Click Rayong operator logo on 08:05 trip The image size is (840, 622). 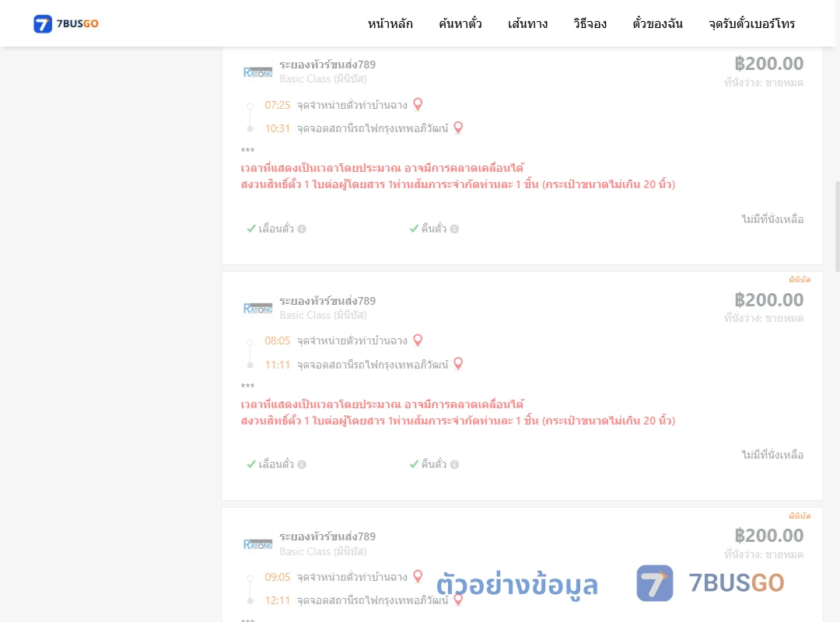point(257,308)
